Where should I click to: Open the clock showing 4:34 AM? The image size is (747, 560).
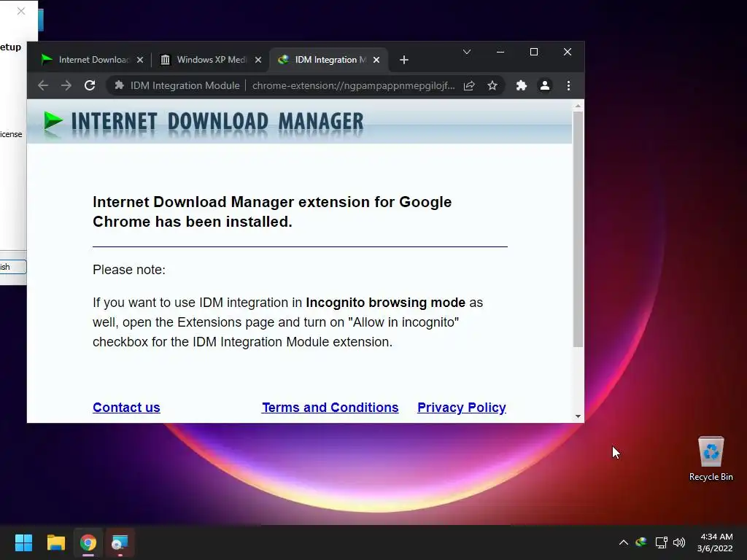point(715,542)
